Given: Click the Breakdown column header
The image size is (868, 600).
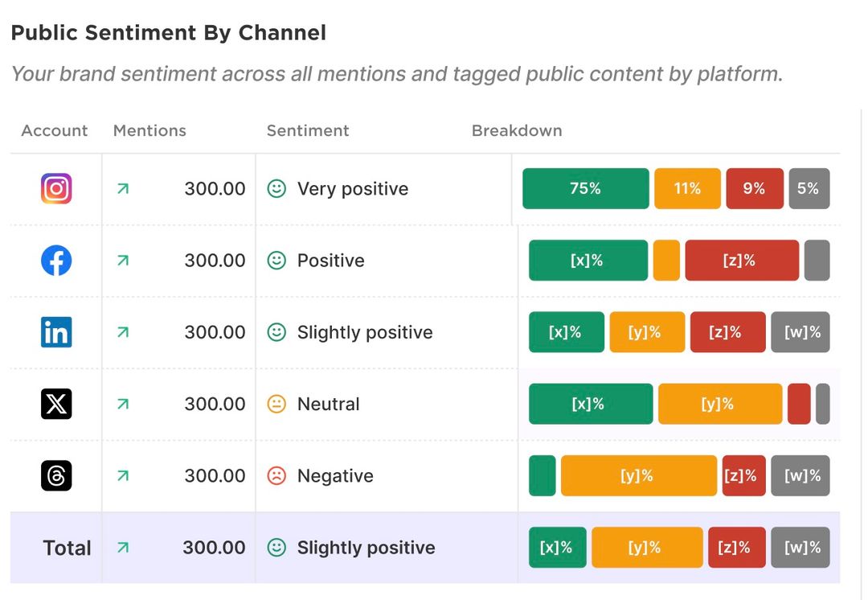Looking at the screenshot, I should [517, 130].
